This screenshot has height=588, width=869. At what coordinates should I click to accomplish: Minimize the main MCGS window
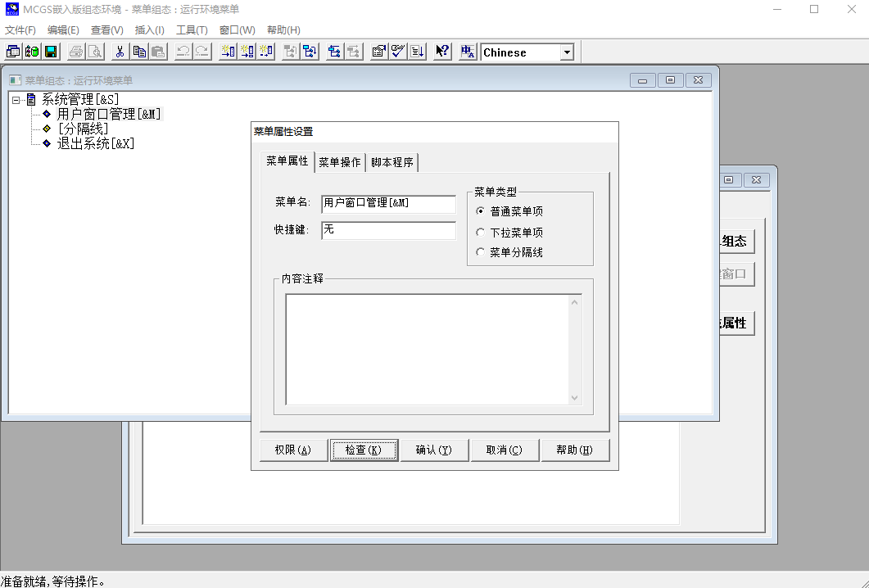click(x=777, y=10)
